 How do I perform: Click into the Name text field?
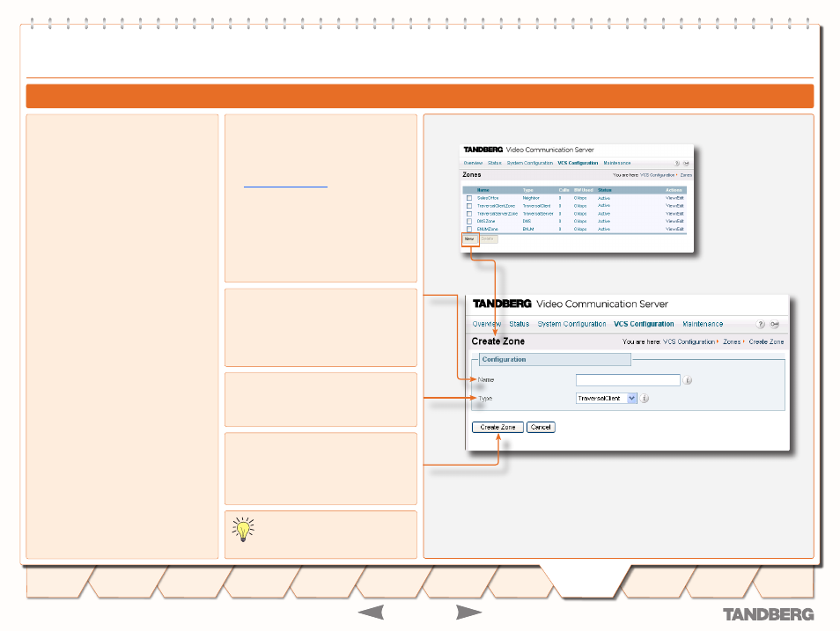pos(628,380)
